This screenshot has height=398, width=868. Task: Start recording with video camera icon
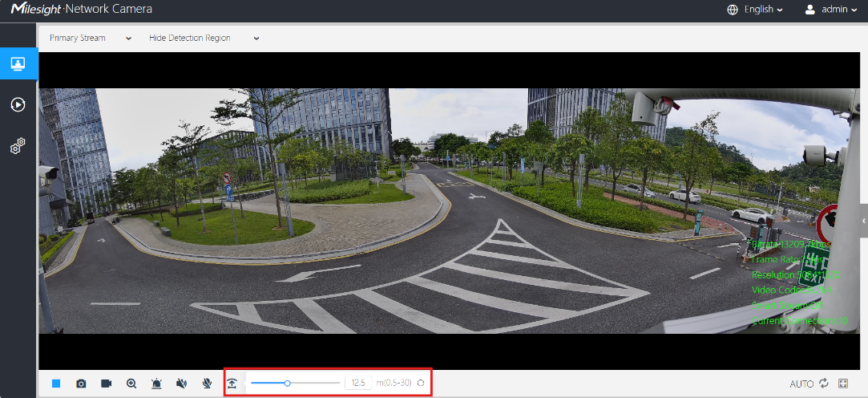tap(107, 384)
